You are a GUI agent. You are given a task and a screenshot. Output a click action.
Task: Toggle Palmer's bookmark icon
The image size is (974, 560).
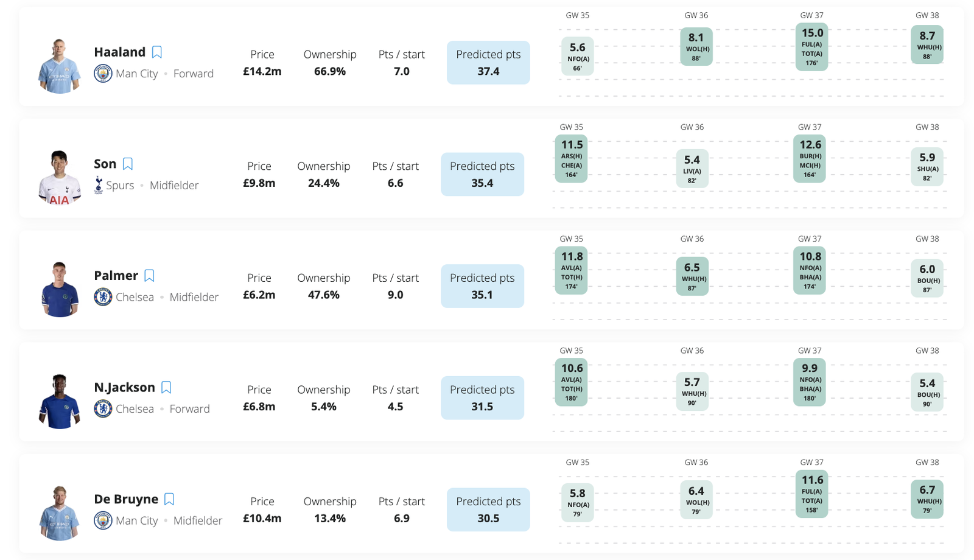coord(149,276)
